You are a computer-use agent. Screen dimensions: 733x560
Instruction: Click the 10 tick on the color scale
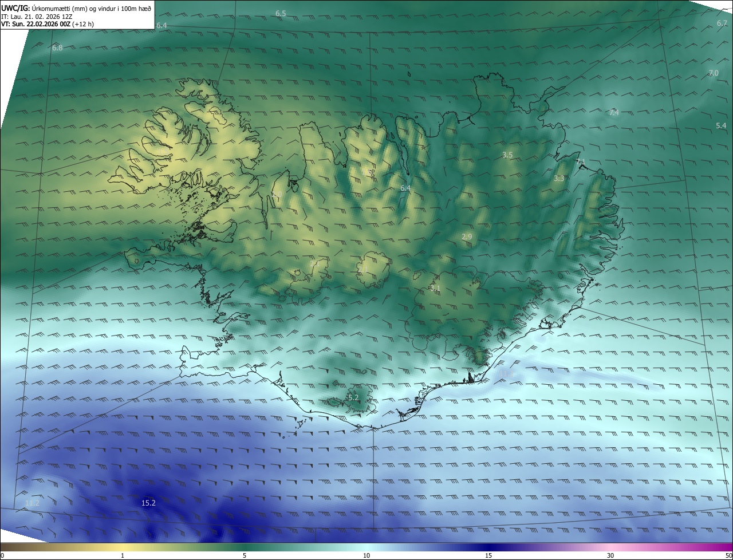pyautogui.click(x=366, y=555)
